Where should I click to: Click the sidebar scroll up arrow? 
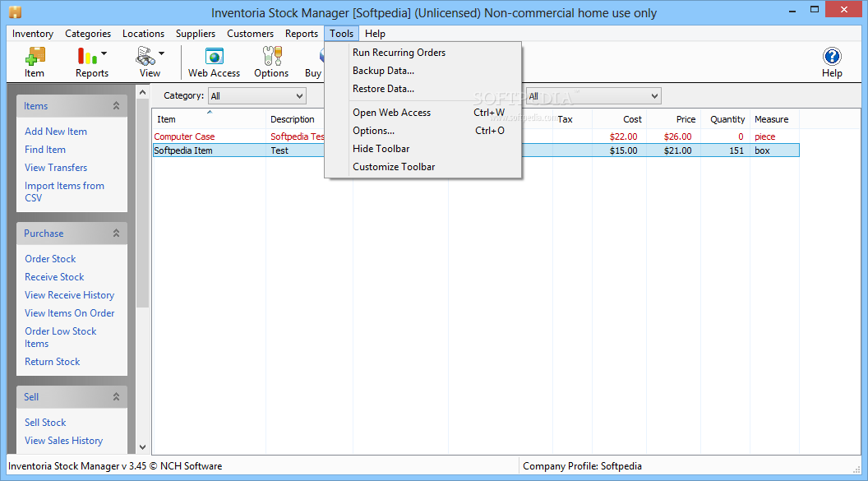143,92
